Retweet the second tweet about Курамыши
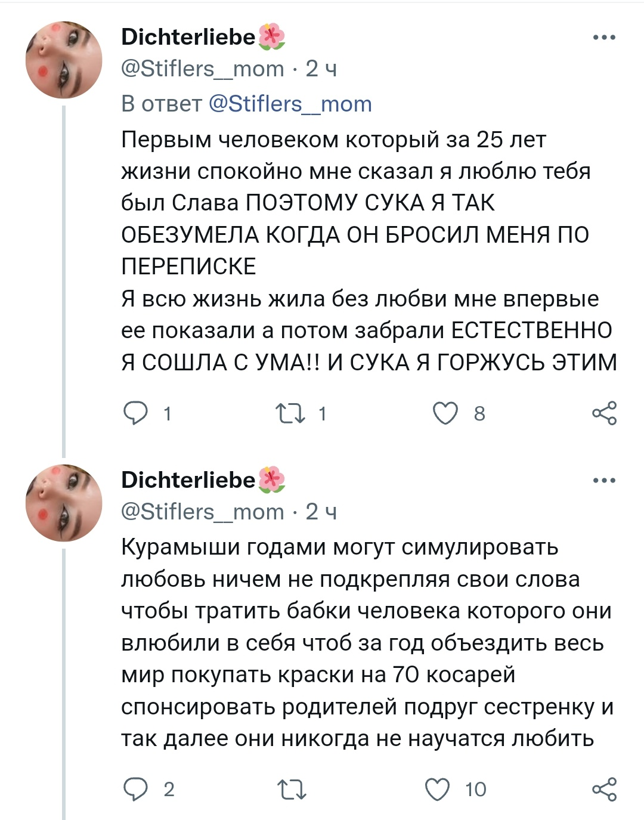The image size is (644, 820). pos(292,789)
